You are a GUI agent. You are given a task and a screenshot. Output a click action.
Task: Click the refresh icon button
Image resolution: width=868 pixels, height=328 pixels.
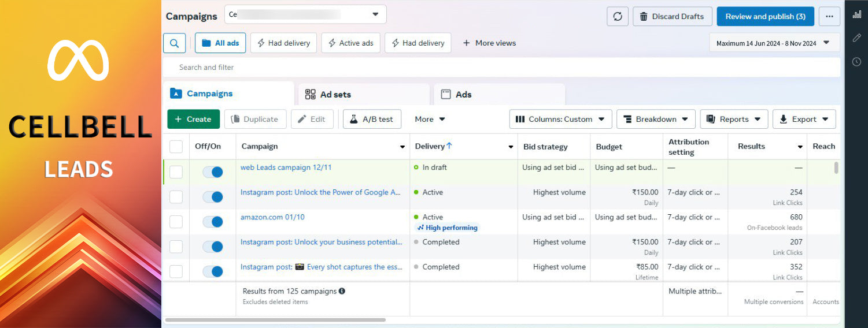(x=617, y=16)
